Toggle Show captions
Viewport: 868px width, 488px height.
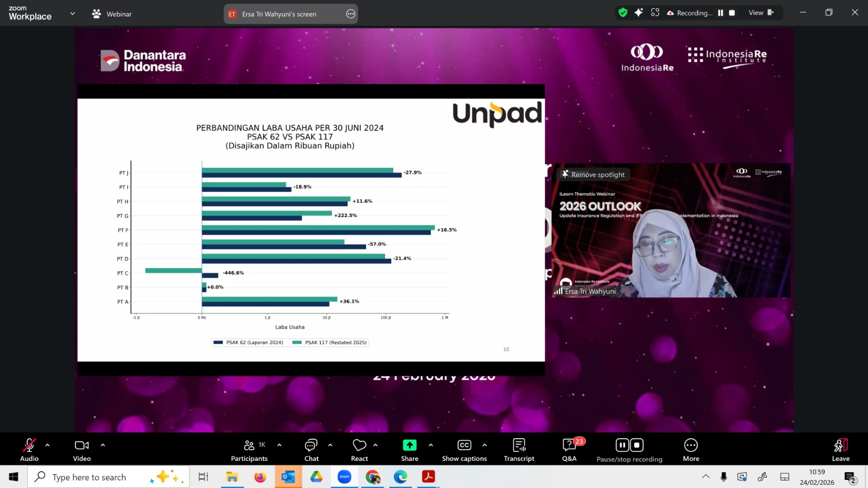pyautogui.click(x=464, y=450)
